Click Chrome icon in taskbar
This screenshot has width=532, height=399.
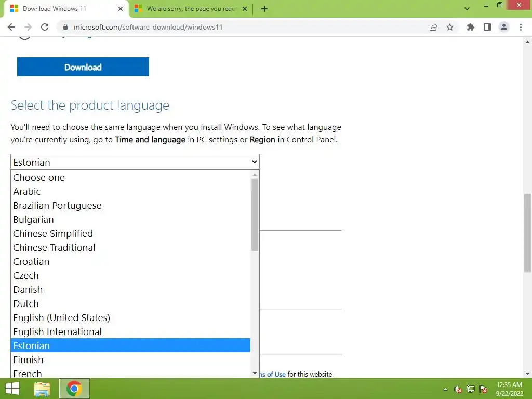(x=74, y=389)
